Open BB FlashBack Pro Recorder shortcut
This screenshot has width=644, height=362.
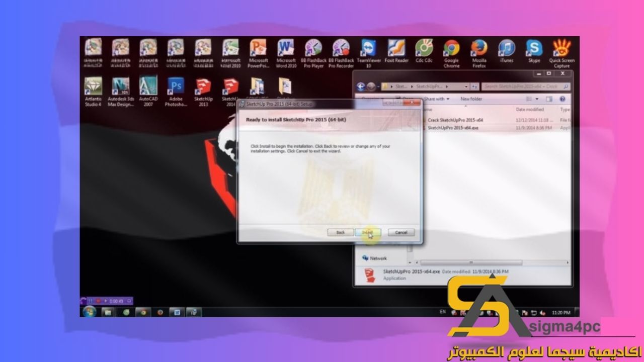(x=341, y=53)
